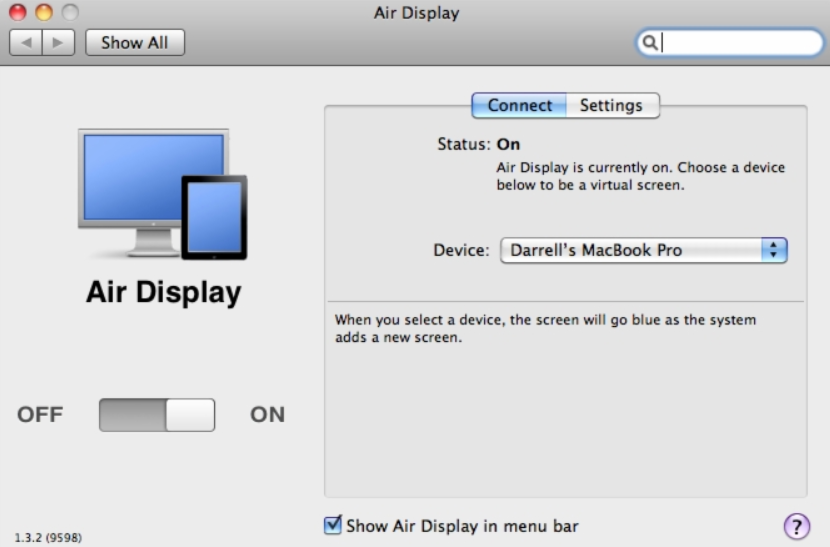Screen dimensions: 830x547
Task: Minimize the window with the yellow button
Action: (44, 12)
